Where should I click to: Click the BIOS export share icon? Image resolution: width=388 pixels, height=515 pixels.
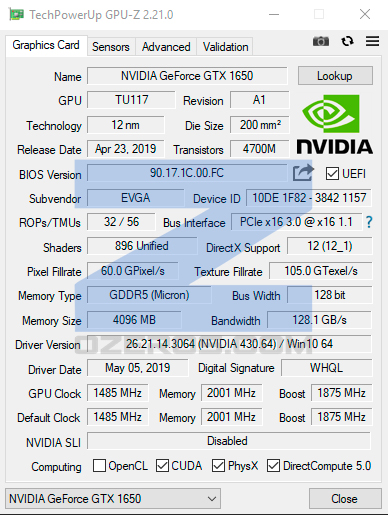pyautogui.click(x=303, y=173)
